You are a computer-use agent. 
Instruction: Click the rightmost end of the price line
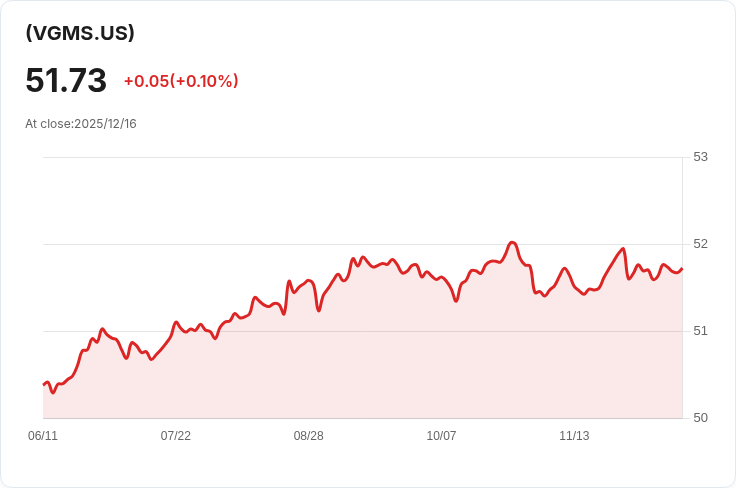coord(682,269)
